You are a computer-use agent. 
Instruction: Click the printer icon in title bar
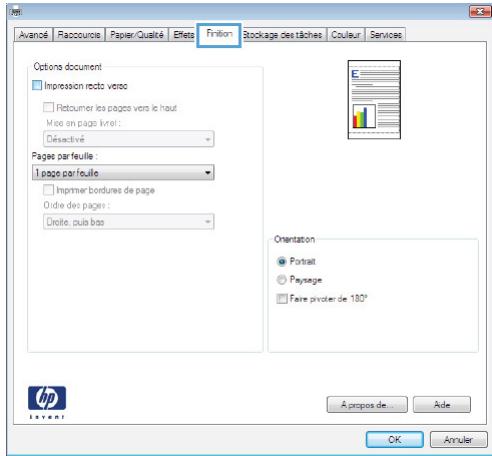(x=16, y=12)
